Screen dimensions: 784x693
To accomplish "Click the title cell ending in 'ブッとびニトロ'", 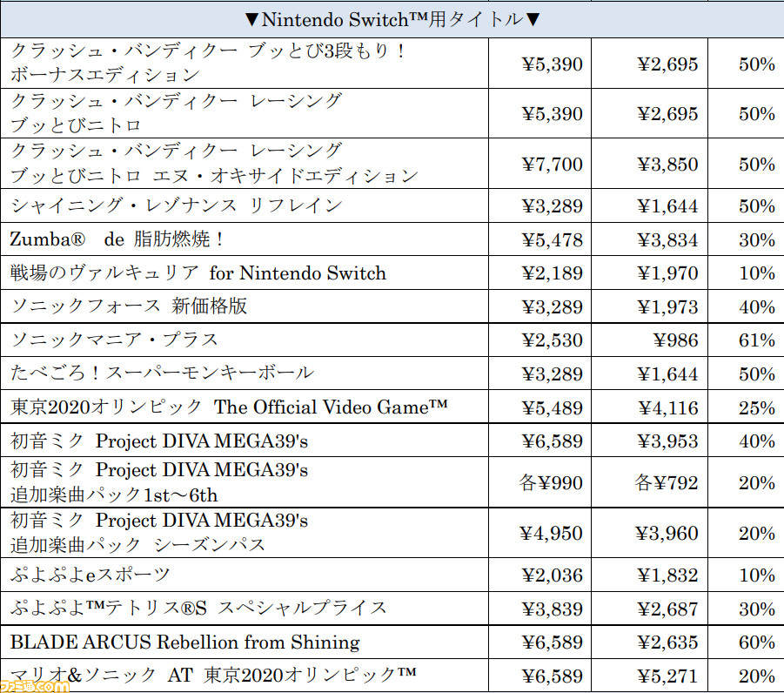I will coord(245,113).
